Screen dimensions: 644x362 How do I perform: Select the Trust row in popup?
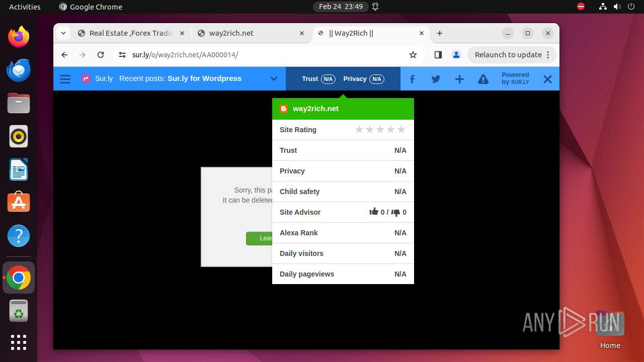[343, 150]
